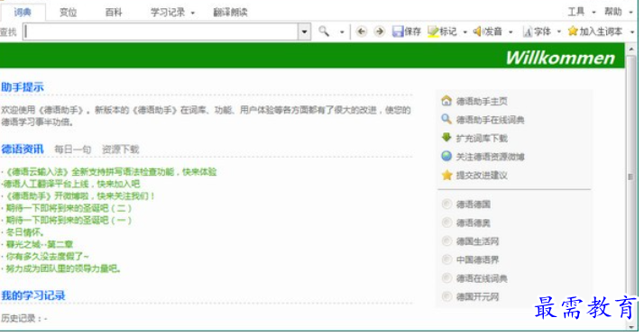Viewport: 644px width, 336px height.
Task: Open 期待一下即将到来的圣诞吧(二) link
Action: point(69,208)
